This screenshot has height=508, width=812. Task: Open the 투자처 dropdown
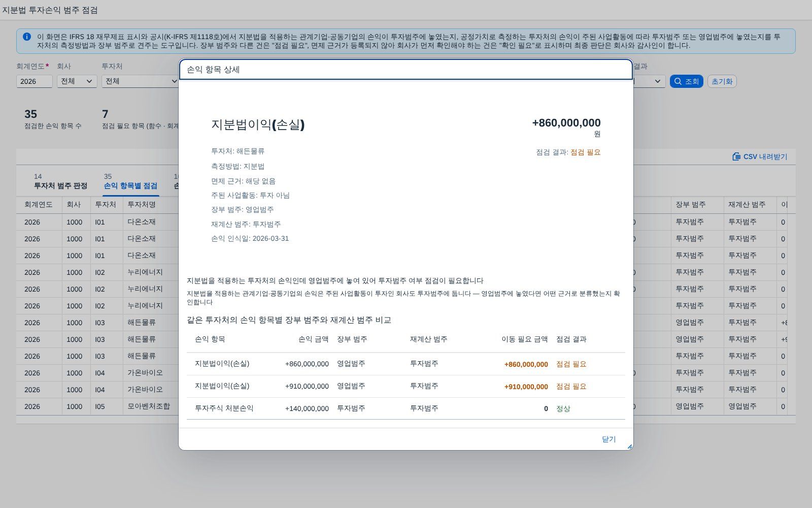[140, 81]
